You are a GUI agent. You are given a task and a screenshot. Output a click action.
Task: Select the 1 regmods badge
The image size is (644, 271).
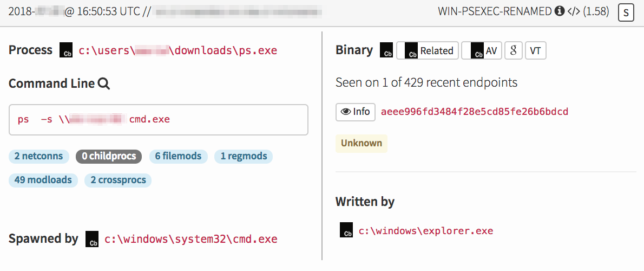coord(244,156)
